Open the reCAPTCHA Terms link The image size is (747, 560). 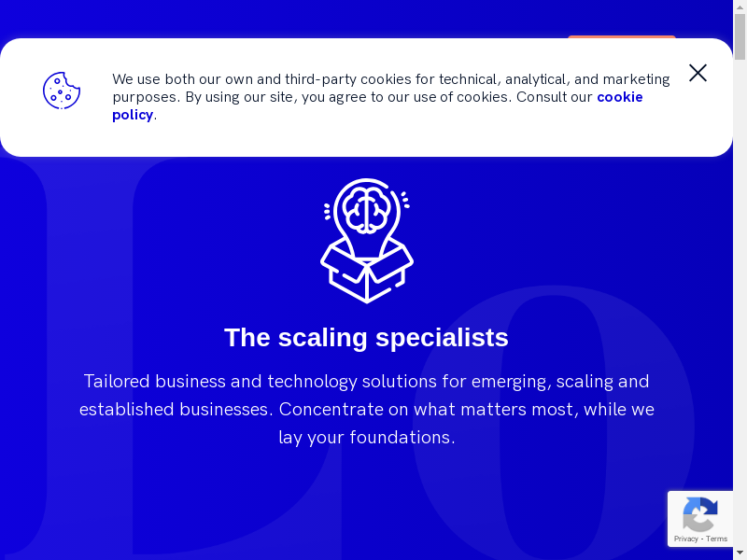717,539
